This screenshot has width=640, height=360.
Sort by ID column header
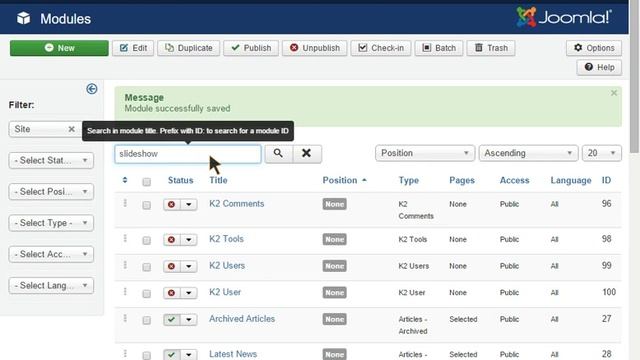606,180
